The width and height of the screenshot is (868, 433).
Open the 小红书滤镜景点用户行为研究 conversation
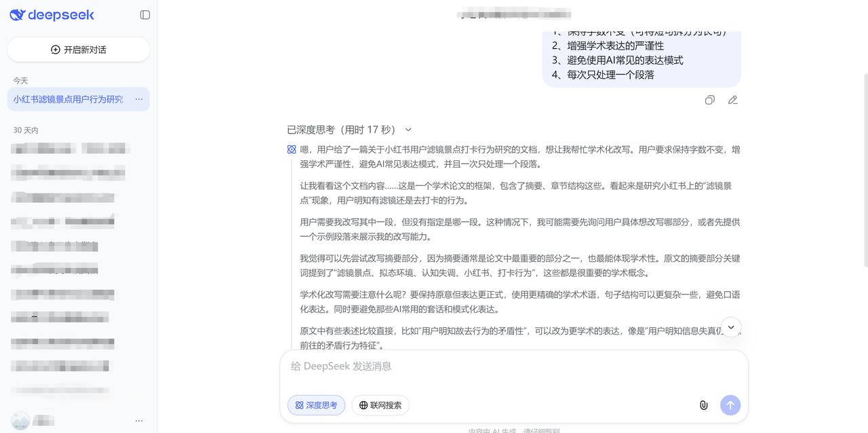(x=68, y=99)
